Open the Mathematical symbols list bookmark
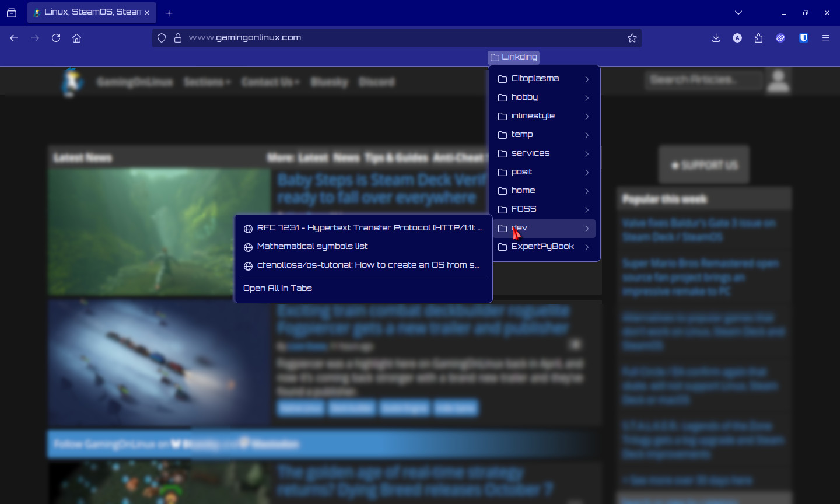Screen dimensions: 840x504 point(312,246)
